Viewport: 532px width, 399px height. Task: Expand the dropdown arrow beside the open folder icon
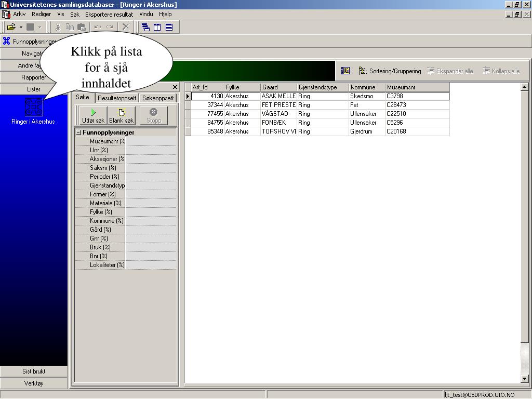pos(21,27)
